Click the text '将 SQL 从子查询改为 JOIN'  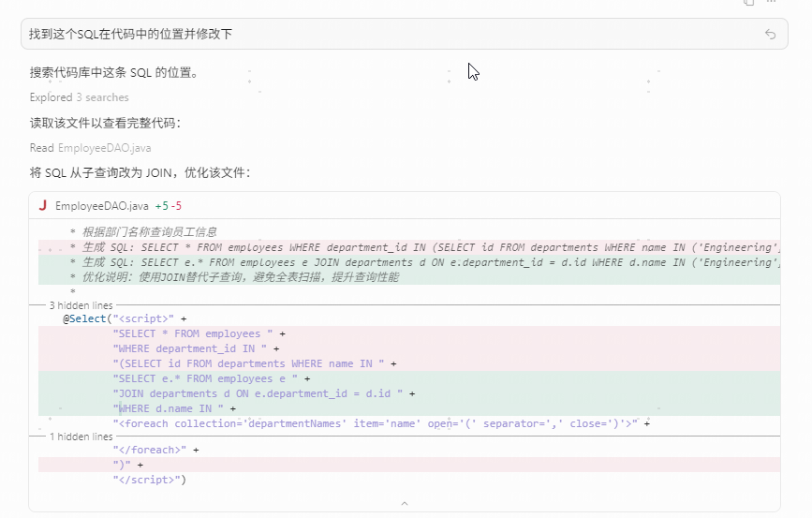[100, 172]
